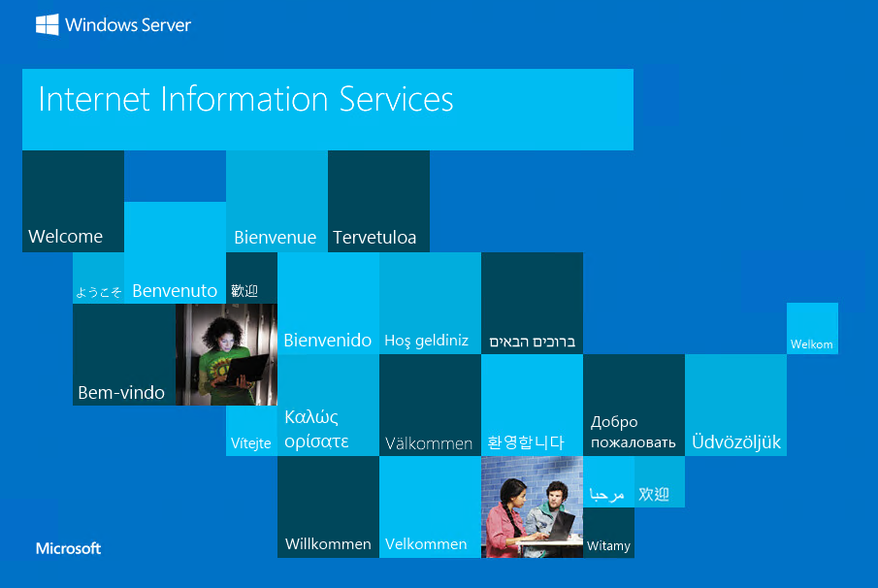Screen dimensions: 878x588
Task: Click the Welcome tile
Action: click(73, 201)
